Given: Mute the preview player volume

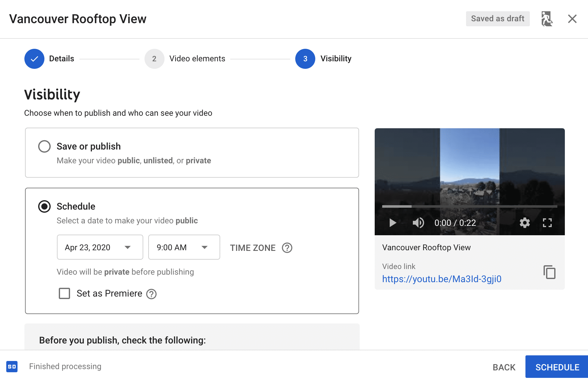Looking at the screenshot, I should (x=418, y=223).
